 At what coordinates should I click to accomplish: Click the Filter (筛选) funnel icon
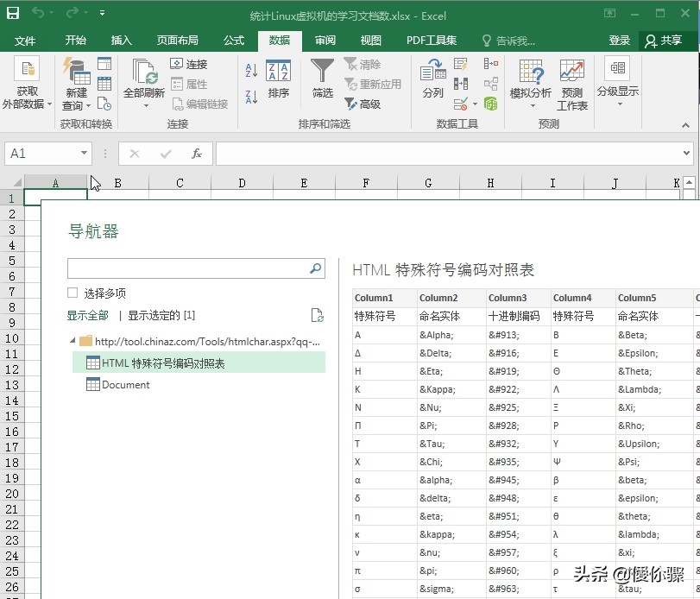[322, 73]
